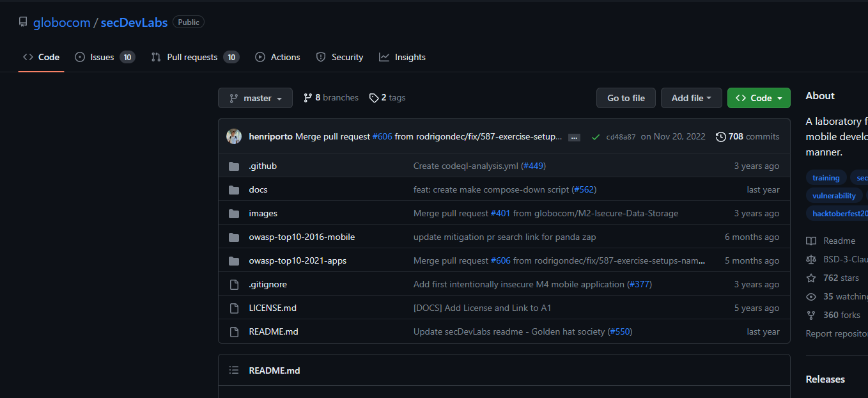The height and width of the screenshot is (398, 868).
Task: View the 708 commits history
Action: [x=747, y=136]
